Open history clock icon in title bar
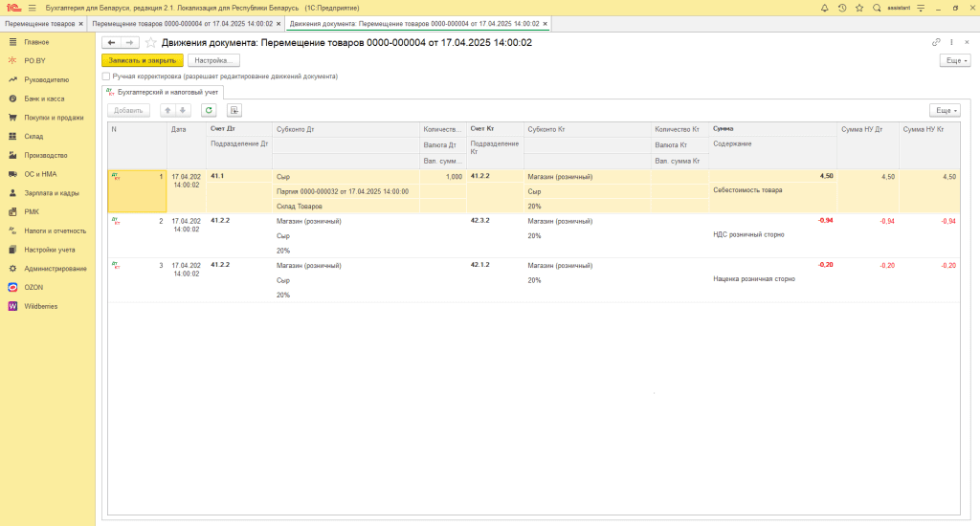980x526 pixels. point(842,8)
